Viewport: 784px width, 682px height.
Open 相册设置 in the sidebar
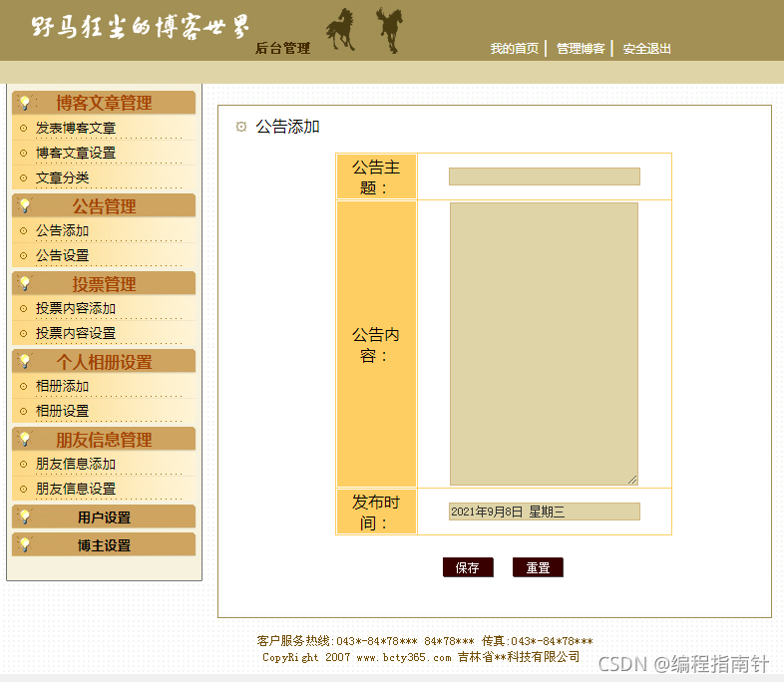(62, 411)
